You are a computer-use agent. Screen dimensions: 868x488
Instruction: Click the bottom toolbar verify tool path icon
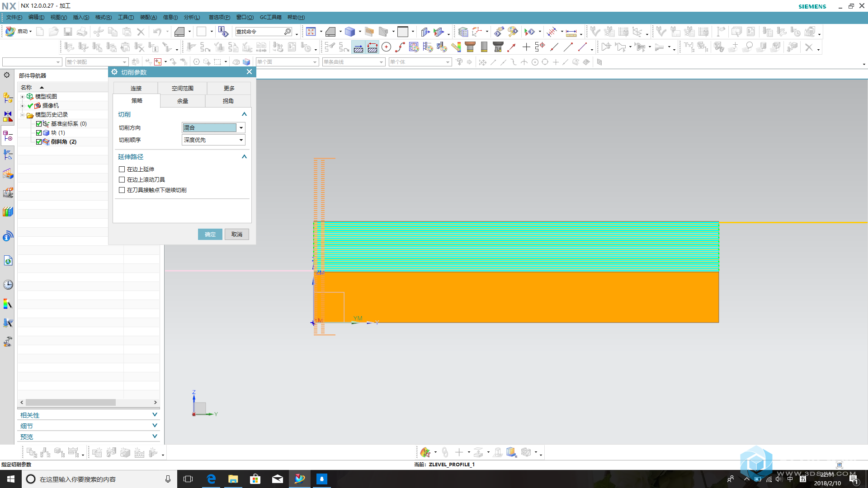click(x=425, y=452)
